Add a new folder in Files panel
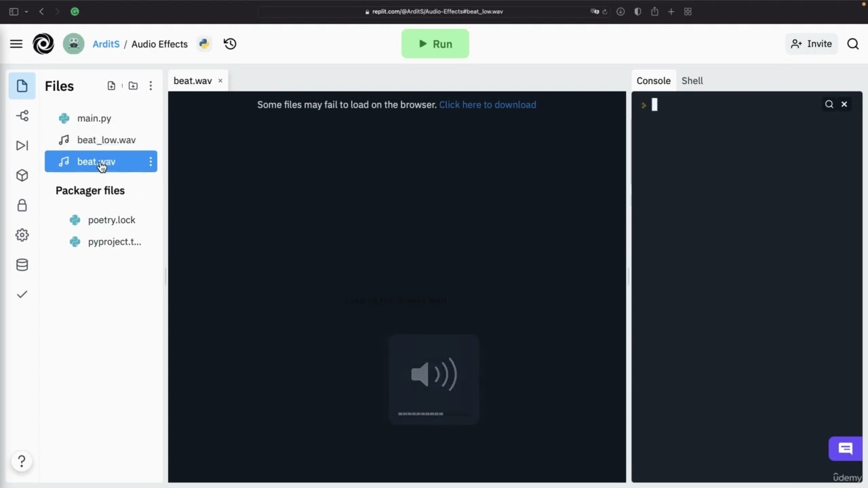The width and height of the screenshot is (868, 488). (x=133, y=86)
